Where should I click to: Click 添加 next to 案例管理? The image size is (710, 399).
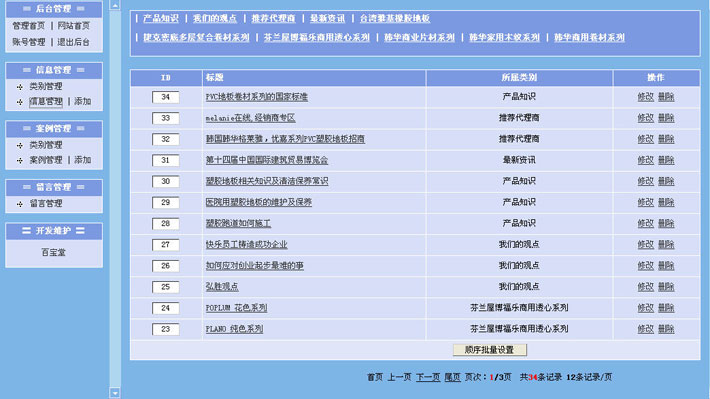(x=82, y=160)
